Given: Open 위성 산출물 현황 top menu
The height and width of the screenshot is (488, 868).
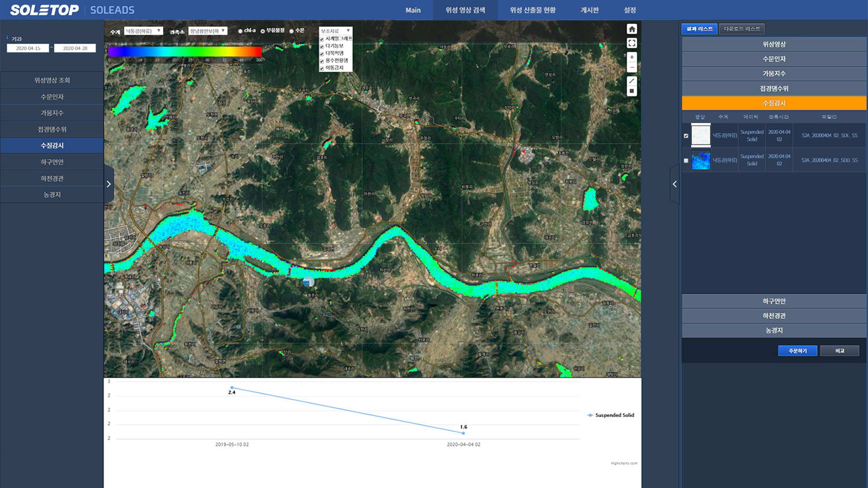Looking at the screenshot, I should pos(532,10).
